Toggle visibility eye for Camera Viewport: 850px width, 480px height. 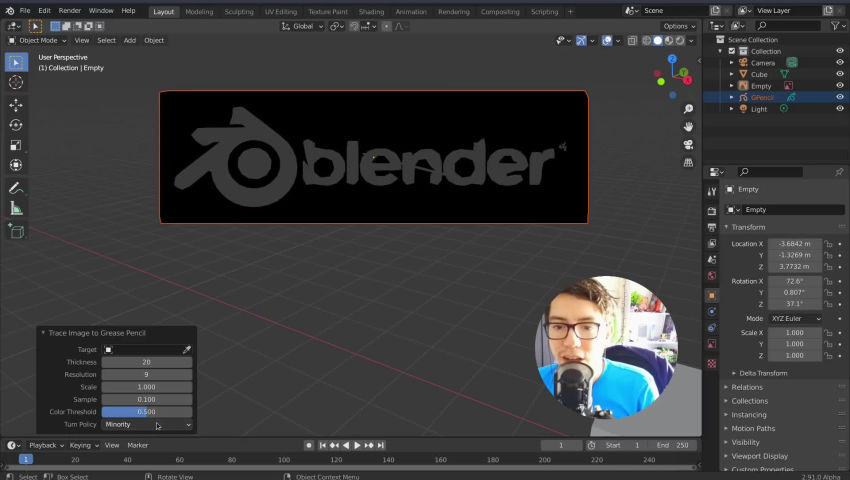click(840, 63)
